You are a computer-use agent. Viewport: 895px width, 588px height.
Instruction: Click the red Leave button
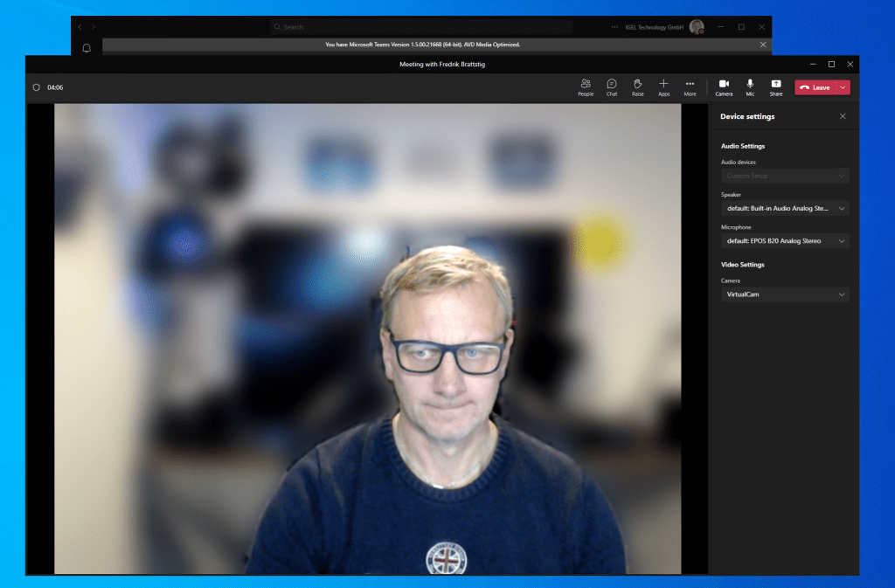[x=815, y=87]
